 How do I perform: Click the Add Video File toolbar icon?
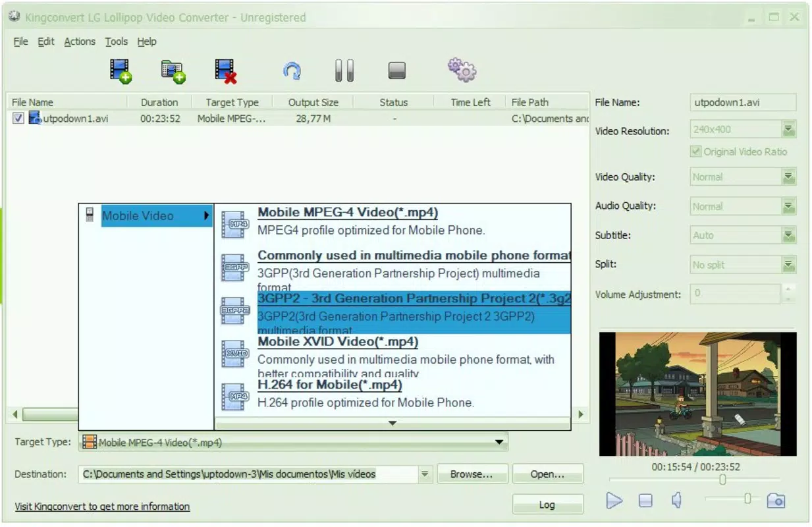pos(121,70)
